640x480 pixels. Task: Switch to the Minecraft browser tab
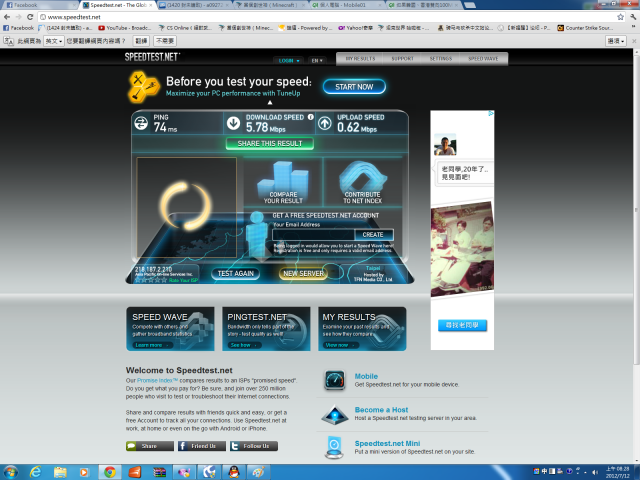click(x=271, y=5)
